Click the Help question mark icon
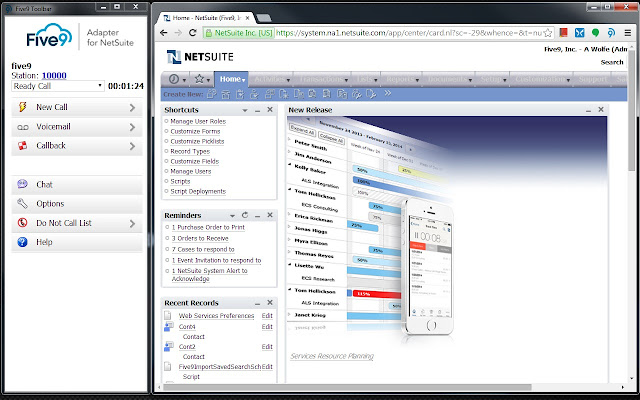Image resolution: width=640 pixels, height=400 pixels. click(22, 242)
